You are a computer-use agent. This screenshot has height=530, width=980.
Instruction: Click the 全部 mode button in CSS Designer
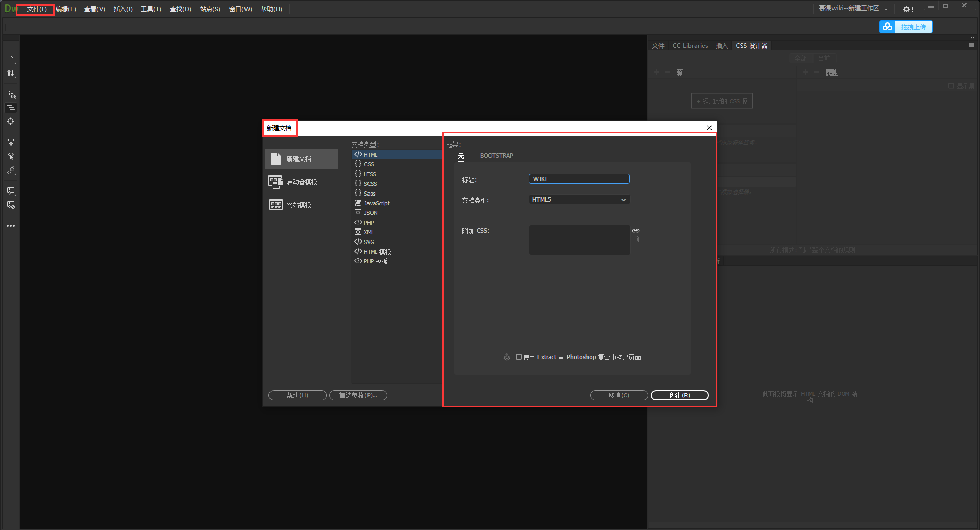click(x=800, y=58)
